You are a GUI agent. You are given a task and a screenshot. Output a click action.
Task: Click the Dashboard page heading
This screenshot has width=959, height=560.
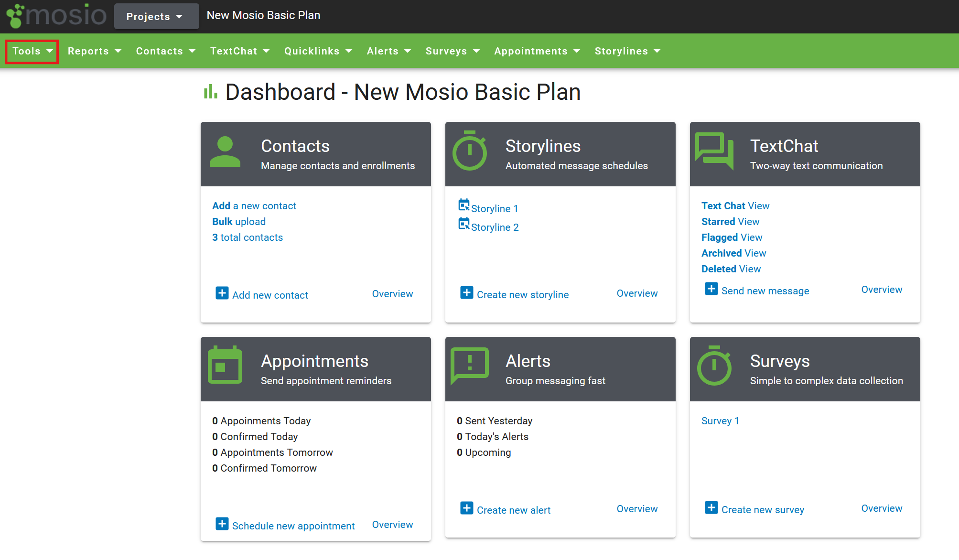click(403, 92)
